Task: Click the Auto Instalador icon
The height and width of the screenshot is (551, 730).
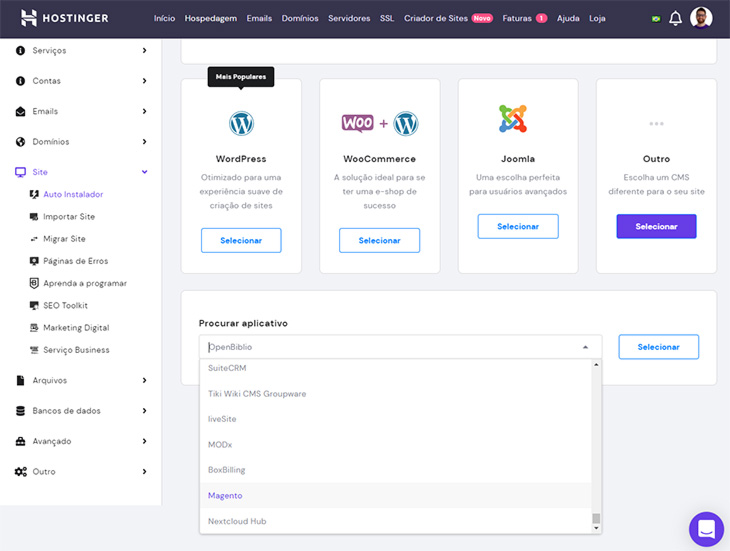Action: [34, 195]
